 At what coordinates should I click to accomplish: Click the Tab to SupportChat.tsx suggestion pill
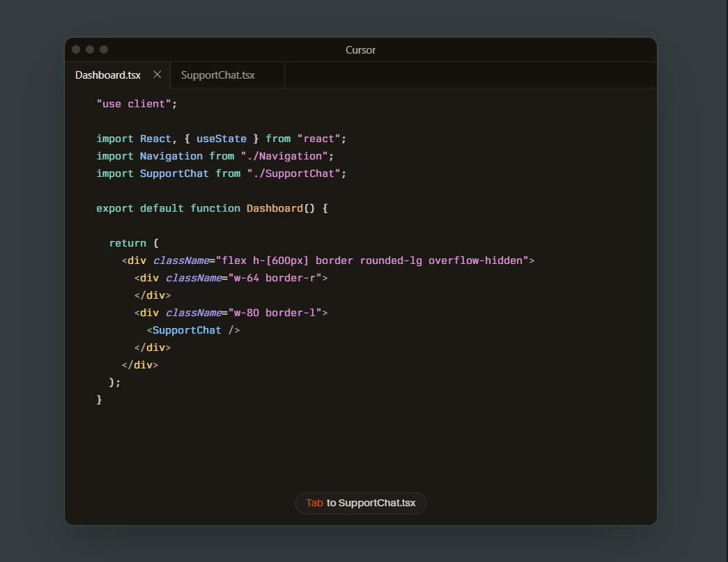pyautogui.click(x=360, y=503)
